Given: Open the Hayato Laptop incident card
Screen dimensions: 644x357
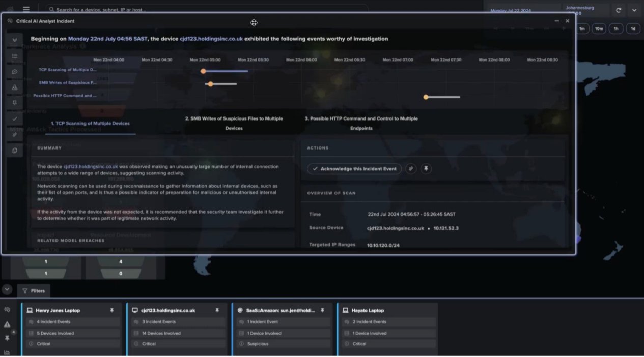Looking at the screenshot, I should (x=368, y=310).
